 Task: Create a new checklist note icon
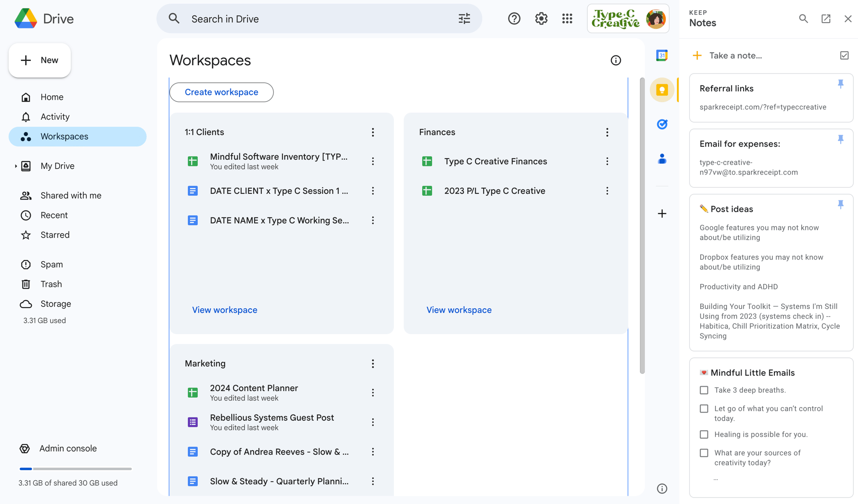coord(844,55)
